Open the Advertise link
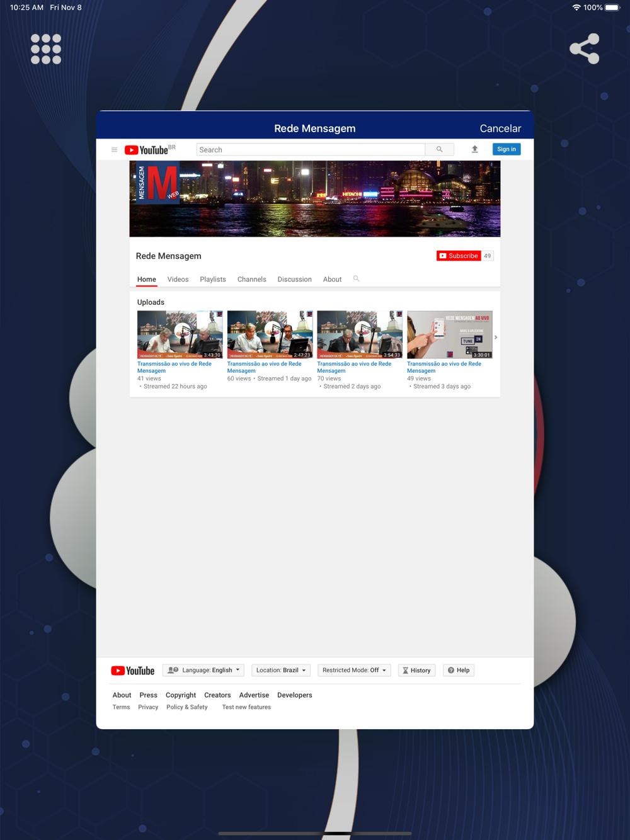The height and width of the screenshot is (840, 630). coord(254,695)
